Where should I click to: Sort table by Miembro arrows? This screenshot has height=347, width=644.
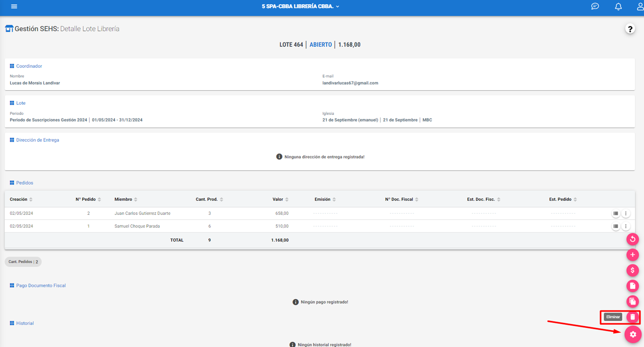tap(136, 200)
